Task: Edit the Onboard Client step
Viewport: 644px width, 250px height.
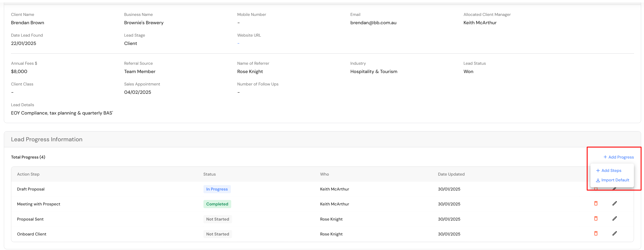Action: [615, 234]
